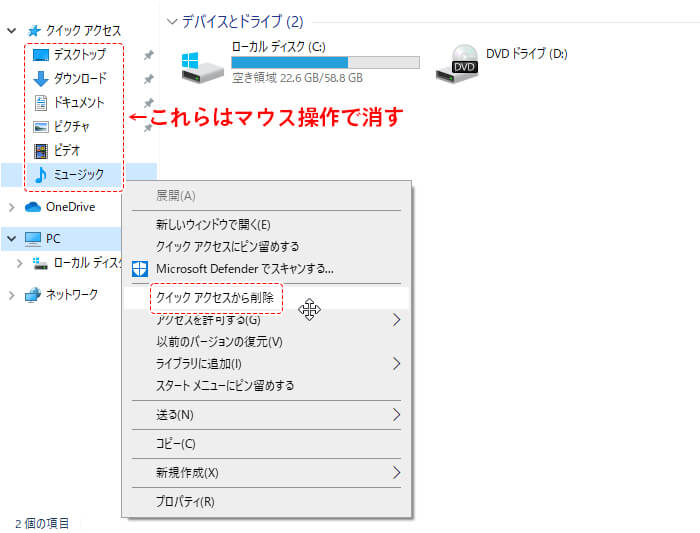Select the Local Disk (C:) drive icon

(x=202, y=67)
